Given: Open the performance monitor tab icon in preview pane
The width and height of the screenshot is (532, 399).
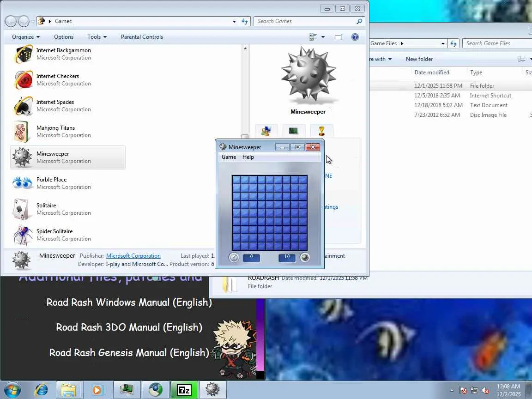Looking at the screenshot, I should (294, 131).
